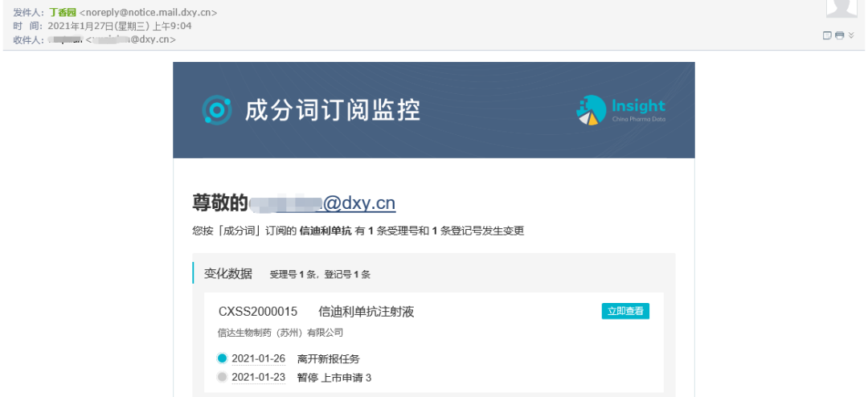The image size is (868, 397).
Task: Click the bold text 信迪利单抗
Action: pos(325,231)
